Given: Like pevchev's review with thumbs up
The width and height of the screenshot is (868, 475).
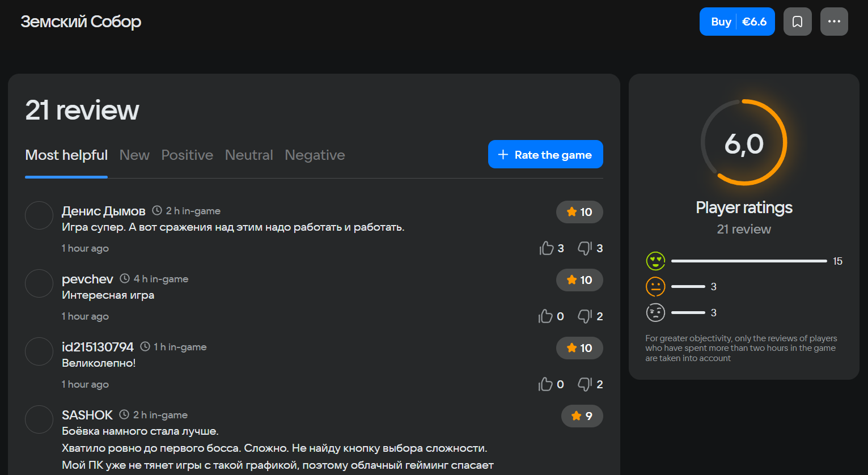Looking at the screenshot, I should [545, 316].
